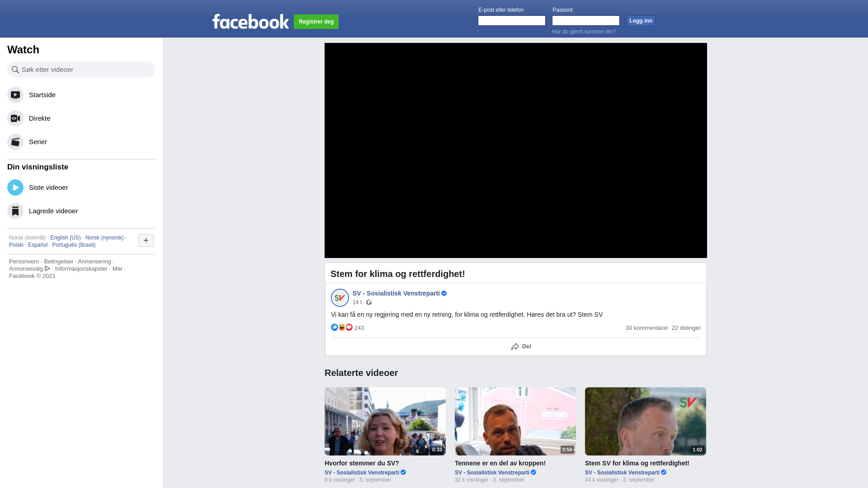This screenshot has width=868, height=488.
Task: Click Lagrede videoer bookmark icon
Action: (15, 211)
